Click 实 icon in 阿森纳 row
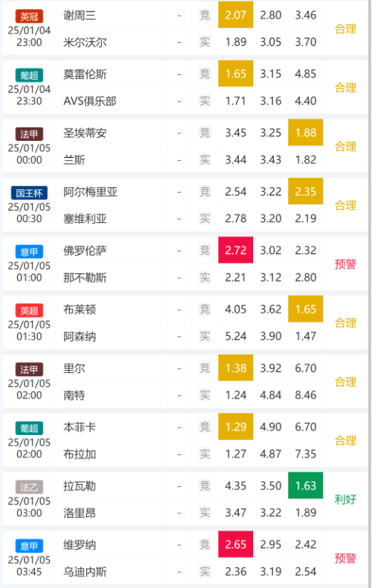The image size is (372, 588). (205, 336)
